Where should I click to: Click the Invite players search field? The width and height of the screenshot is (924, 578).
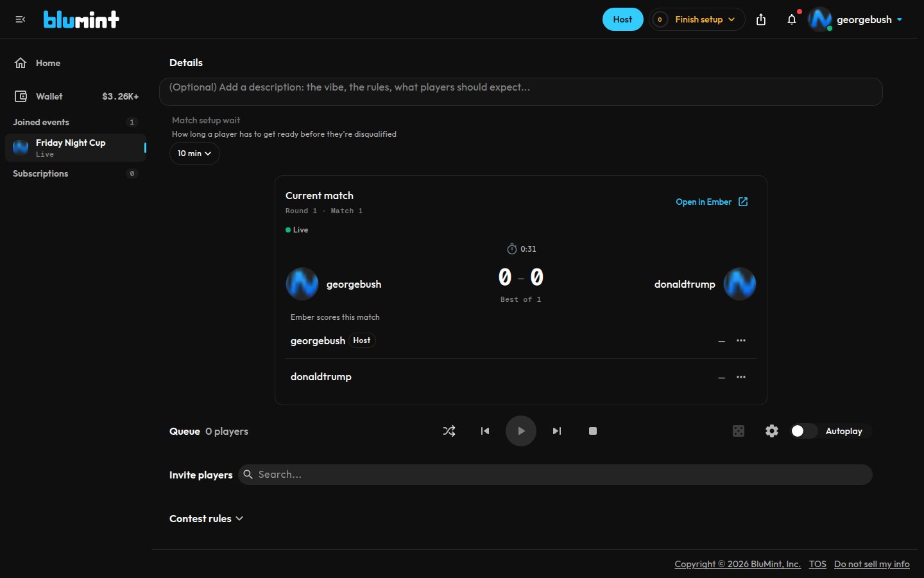(556, 475)
